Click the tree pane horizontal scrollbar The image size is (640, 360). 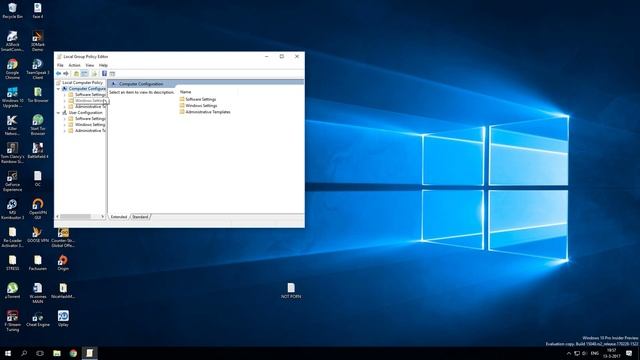(76, 217)
